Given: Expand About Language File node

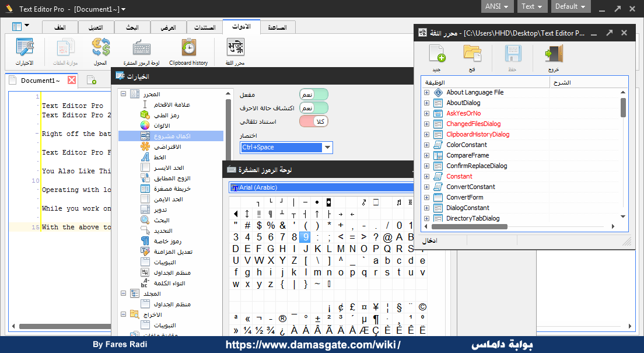Looking at the screenshot, I should pos(427,92).
